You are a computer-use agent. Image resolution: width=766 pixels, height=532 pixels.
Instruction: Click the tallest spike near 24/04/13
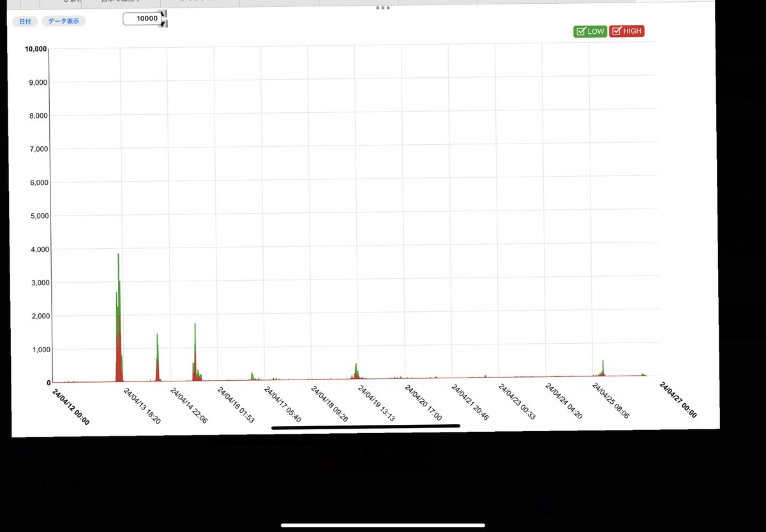tap(119, 317)
